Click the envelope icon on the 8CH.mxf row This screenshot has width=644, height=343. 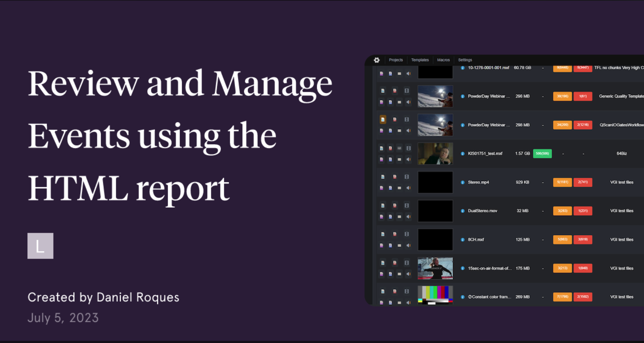coord(400,245)
